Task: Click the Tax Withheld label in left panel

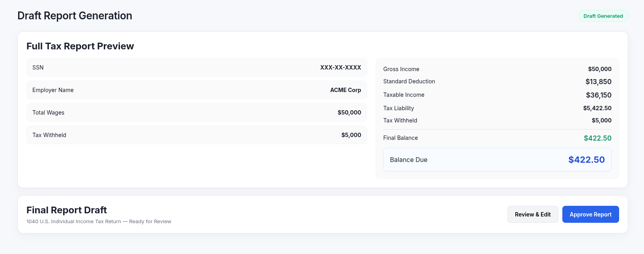Action: tap(49, 135)
